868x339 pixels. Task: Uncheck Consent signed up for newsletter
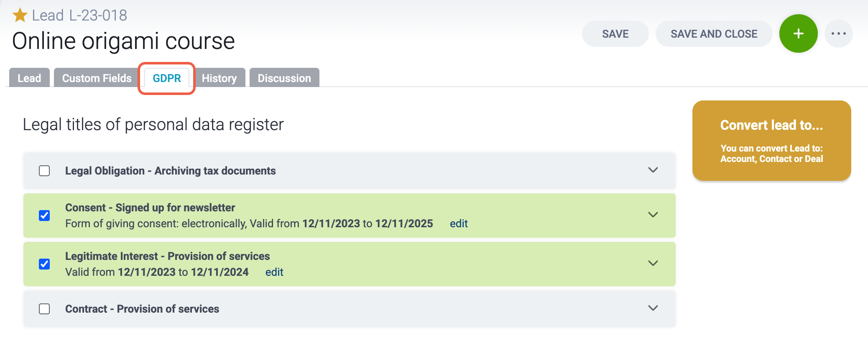pyautogui.click(x=44, y=216)
